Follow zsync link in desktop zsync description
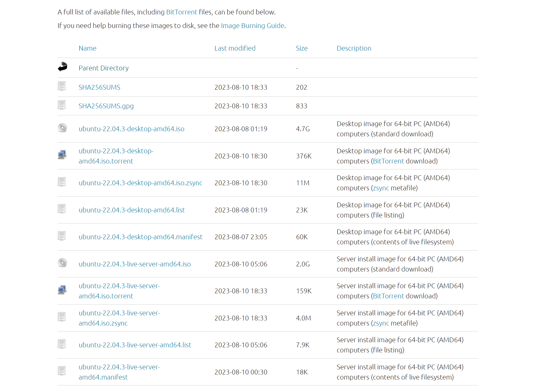The image size is (534, 392). pyautogui.click(x=381, y=188)
